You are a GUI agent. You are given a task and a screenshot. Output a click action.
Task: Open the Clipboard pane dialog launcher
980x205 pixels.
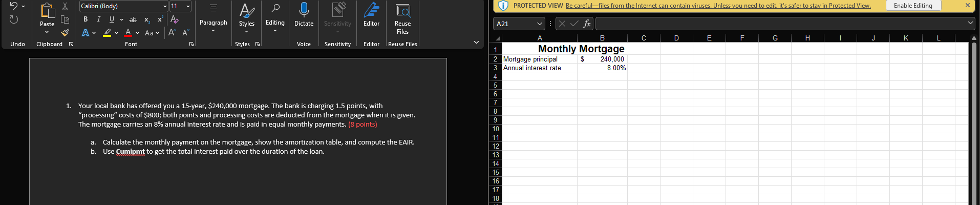point(71,45)
